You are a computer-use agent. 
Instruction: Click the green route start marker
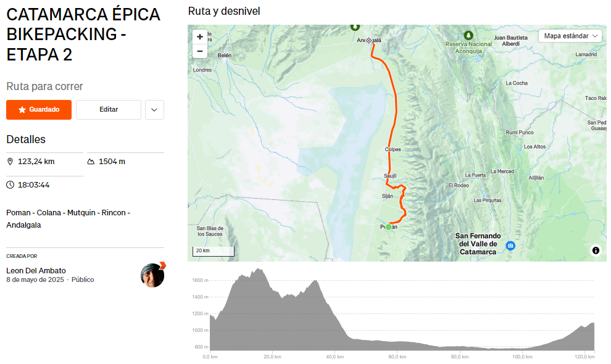click(x=389, y=227)
